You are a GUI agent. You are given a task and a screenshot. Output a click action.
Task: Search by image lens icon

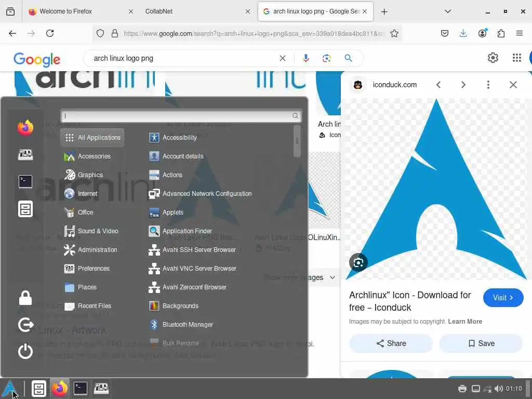tap(326, 58)
